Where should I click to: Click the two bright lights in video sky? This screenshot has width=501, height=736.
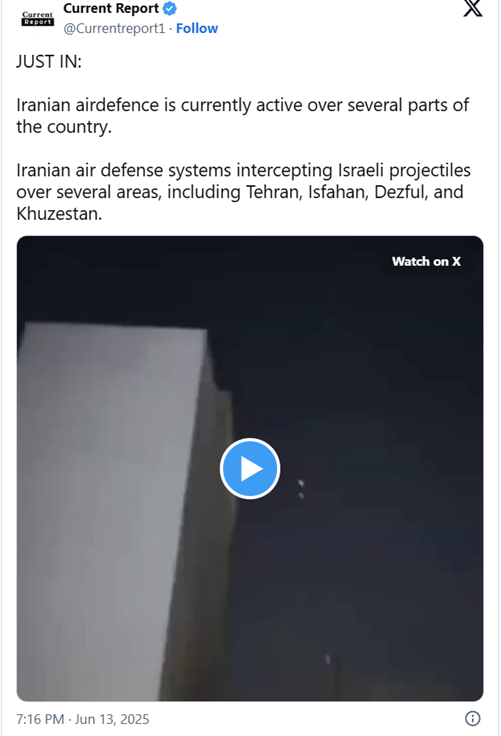click(301, 488)
